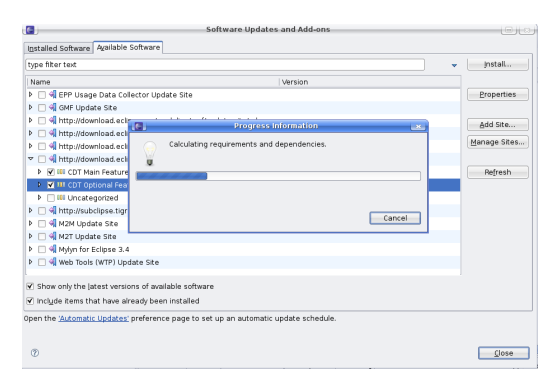Screen dimensions: 560x392
Task: Click the Eclipse icon in Software Updates title bar
Action: tap(30, 30)
